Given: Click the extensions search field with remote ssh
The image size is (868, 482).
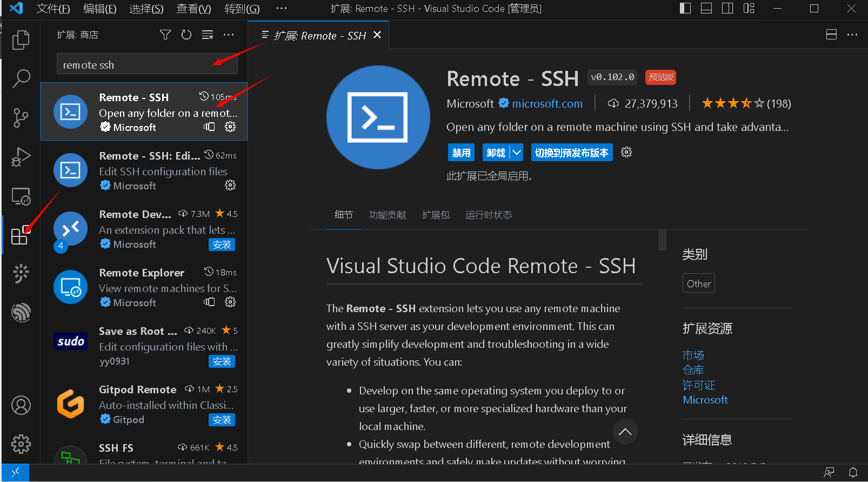Looking at the screenshot, I should [x=147, y=64].
